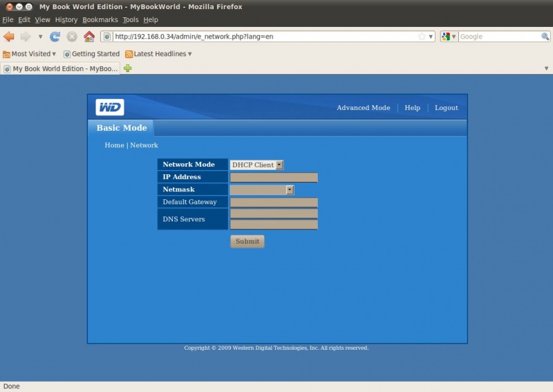The image size is (553, 392).
Task: Open the Tools menu
Action: coord(131,20)
